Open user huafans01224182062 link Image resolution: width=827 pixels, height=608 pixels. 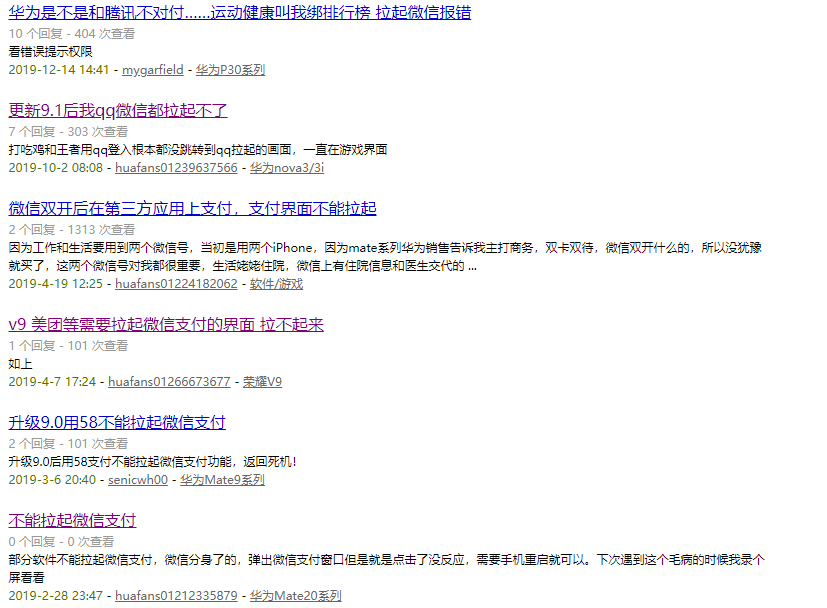pyautogui.click(x=176, y=284)
